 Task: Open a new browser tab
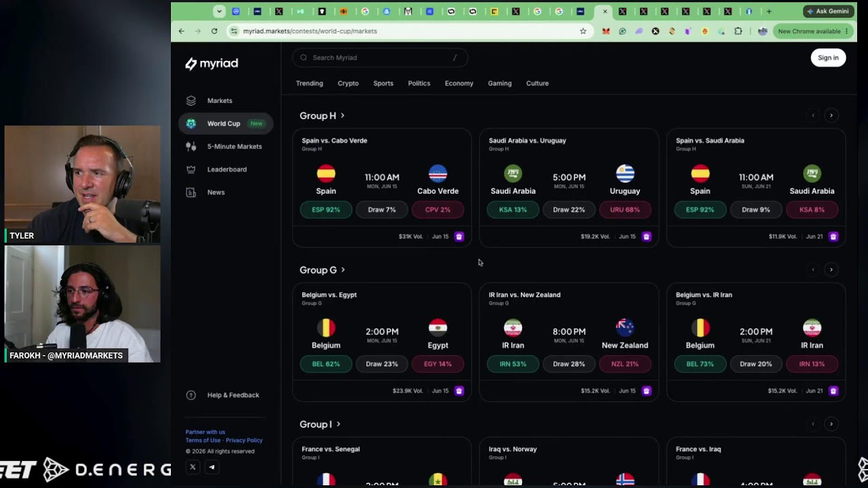(769, 12)
